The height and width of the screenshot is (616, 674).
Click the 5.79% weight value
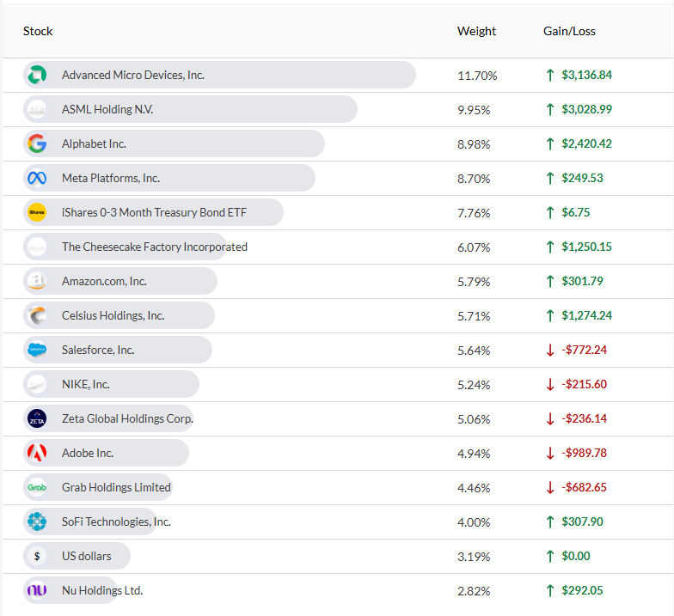point(474,282)
